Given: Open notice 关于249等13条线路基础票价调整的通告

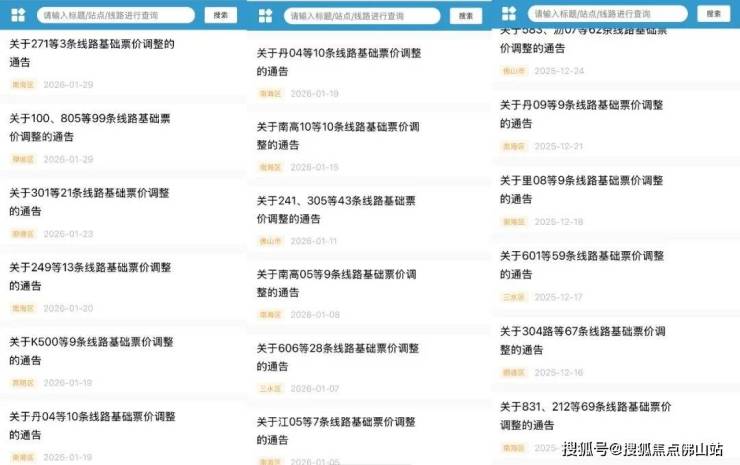Looking at the screenshot, I should pos(90,277).
